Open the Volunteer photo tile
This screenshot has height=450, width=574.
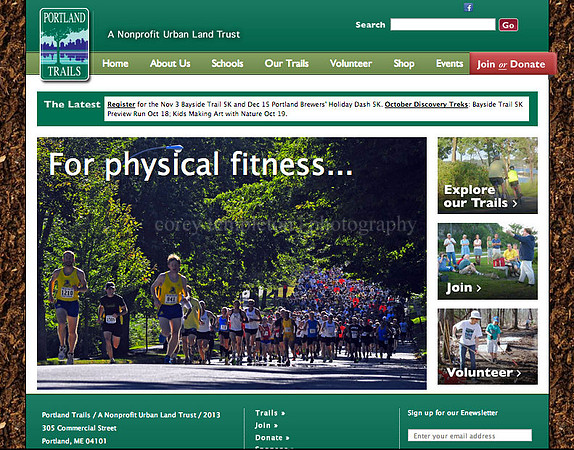(x=488, y=346)
